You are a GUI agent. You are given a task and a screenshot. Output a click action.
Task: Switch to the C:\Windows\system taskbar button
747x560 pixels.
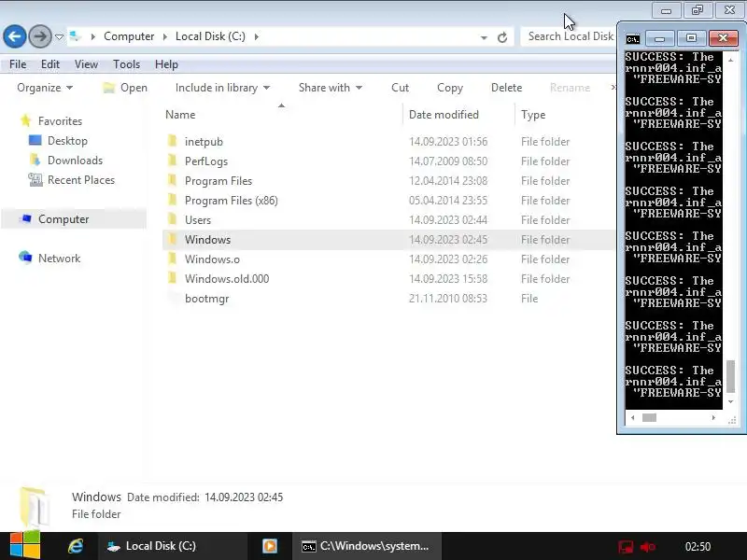366,546
